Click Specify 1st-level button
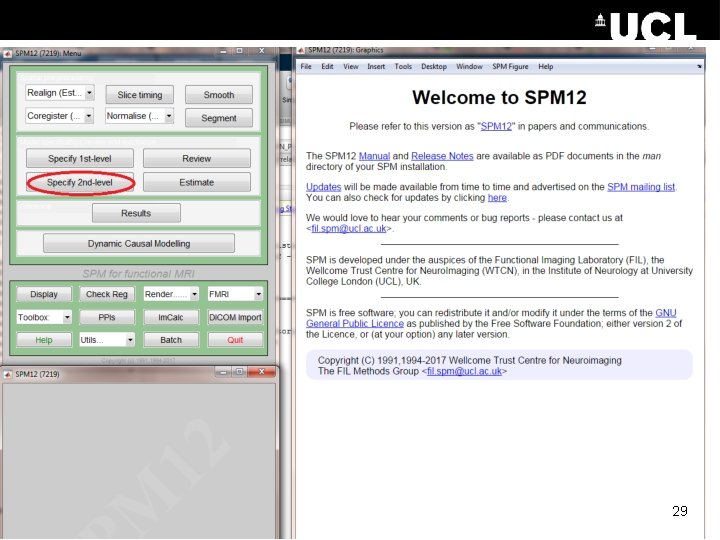This screenshot has width=720, height=540. 80,158
